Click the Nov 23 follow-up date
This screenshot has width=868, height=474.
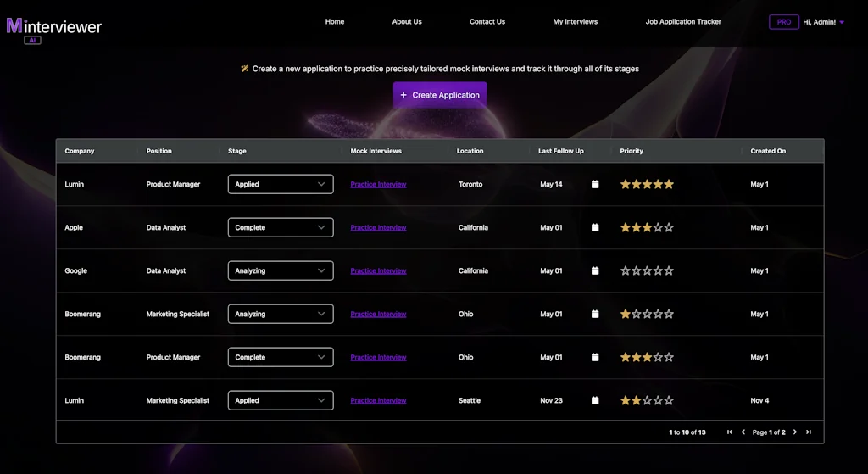coord(551,400)
